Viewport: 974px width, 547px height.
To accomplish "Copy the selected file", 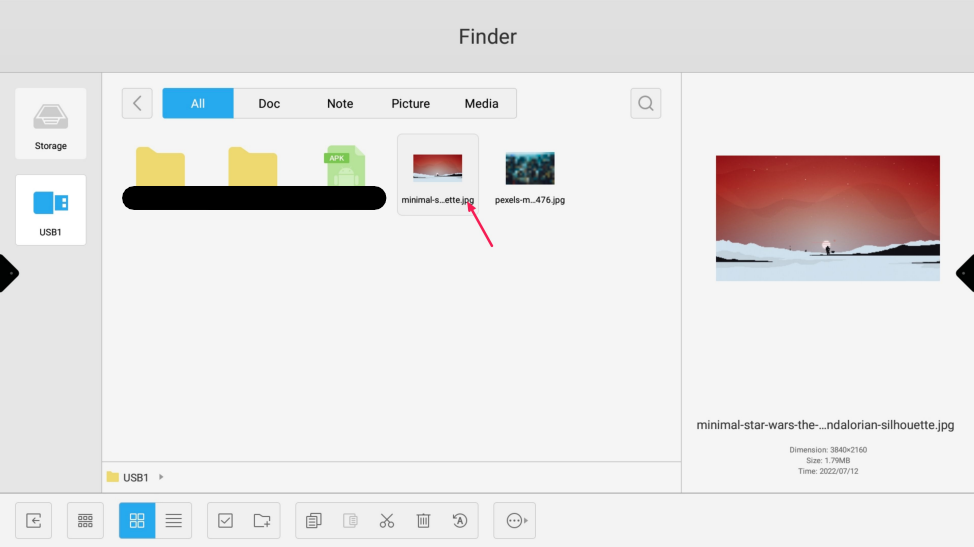I will click(x=314, y=520).
